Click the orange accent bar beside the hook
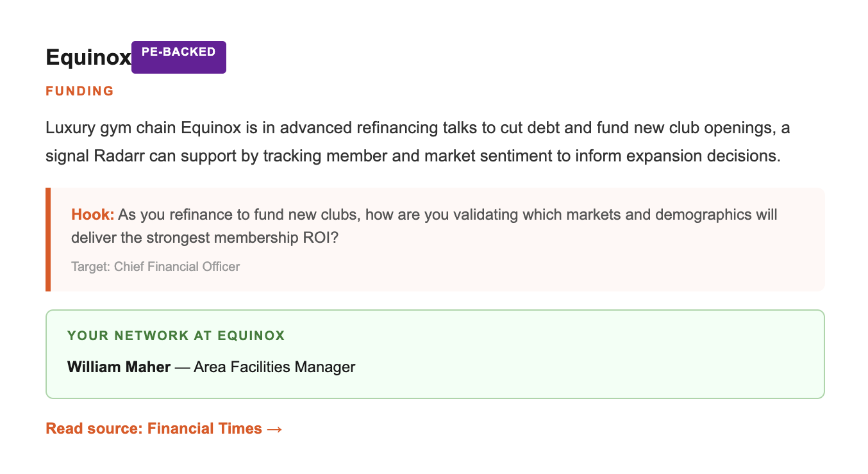Image resolution: width=868 pixels, height=474 pixels. pos(48,240)
